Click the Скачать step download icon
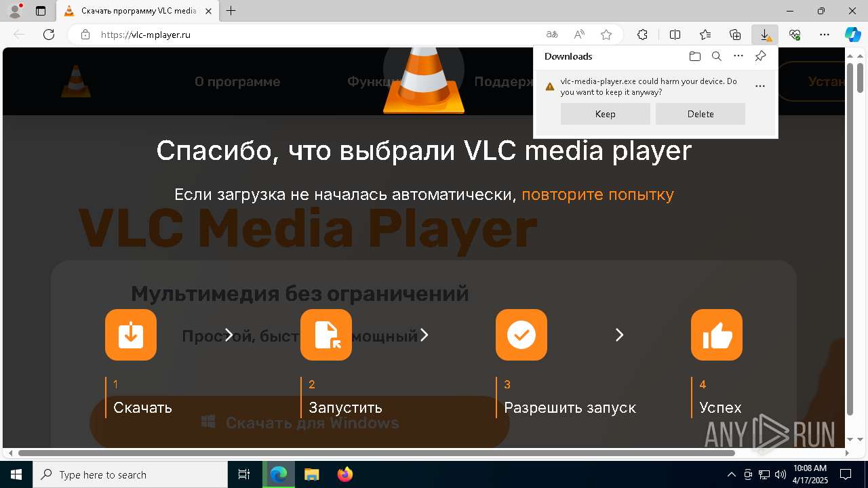The width and height of the screenshot is (868, 488). [131, 335]
